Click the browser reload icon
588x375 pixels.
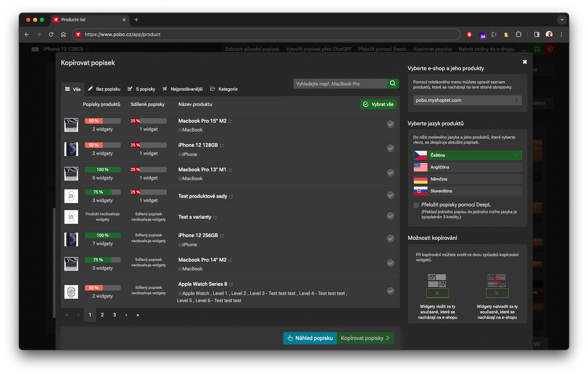51,34
